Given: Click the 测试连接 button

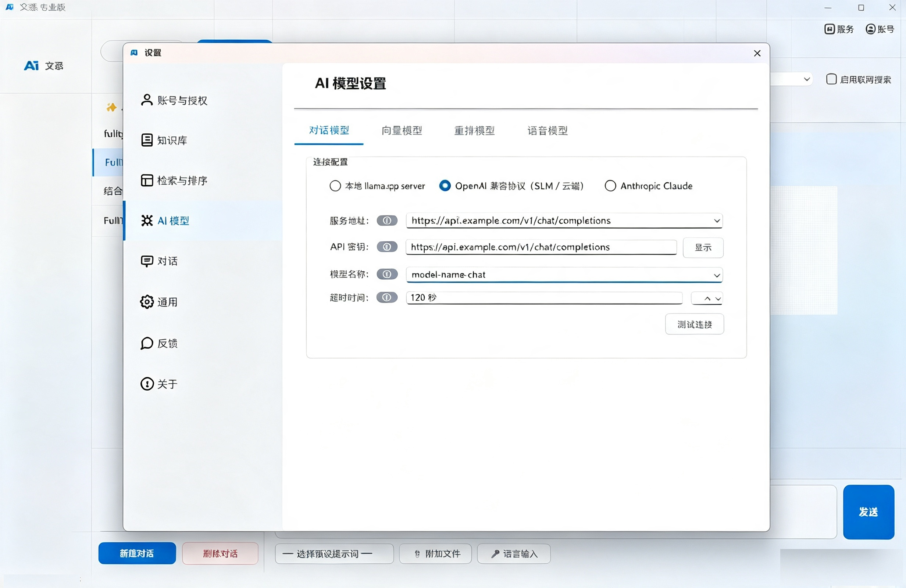Looking at the screenshot, I should tap(694, 324).
